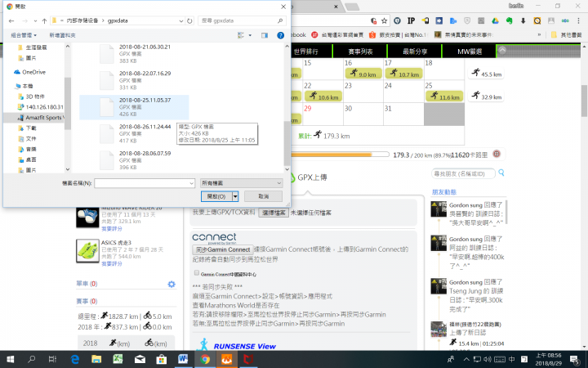Click the up-one-level arrow in the dialog
Viewport: 588px width, 368px height.
pos(44,21)
